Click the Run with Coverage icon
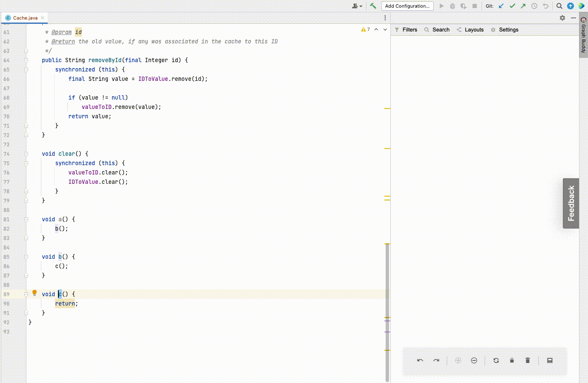588x383 pixels. [464, 6]
